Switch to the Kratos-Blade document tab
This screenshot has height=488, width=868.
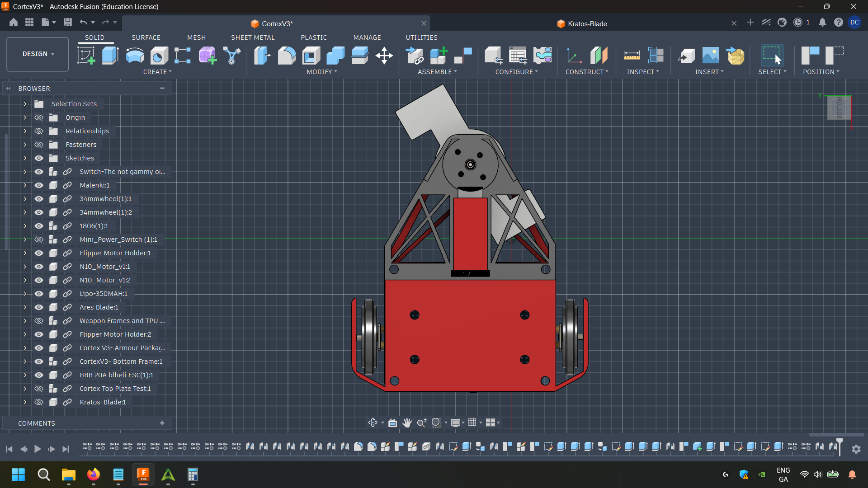coord(587,23)
